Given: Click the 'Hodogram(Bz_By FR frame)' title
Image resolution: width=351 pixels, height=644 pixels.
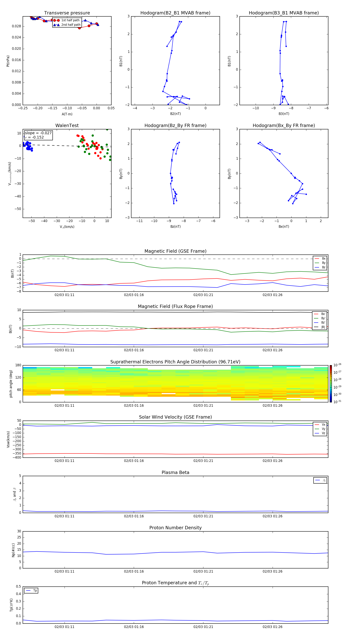Looking at the screenshot, I should click(175, 125).
